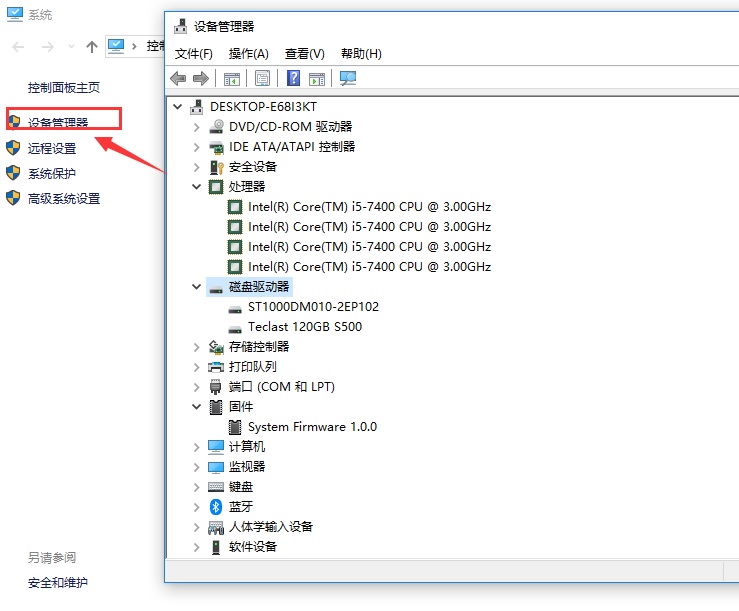Click the 人体学输入设备 icon
This screenshot has width=739, height=611.
tap(216, 528)
